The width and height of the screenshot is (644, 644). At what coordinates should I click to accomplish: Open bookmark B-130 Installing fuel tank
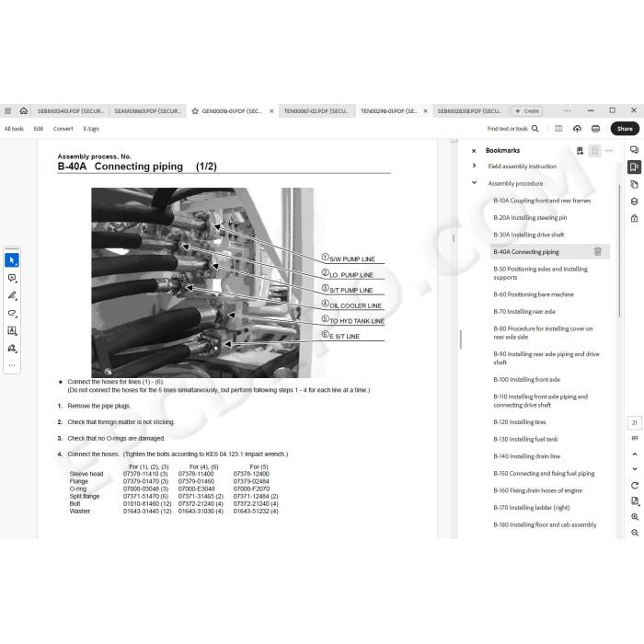[x=525, y=439]
